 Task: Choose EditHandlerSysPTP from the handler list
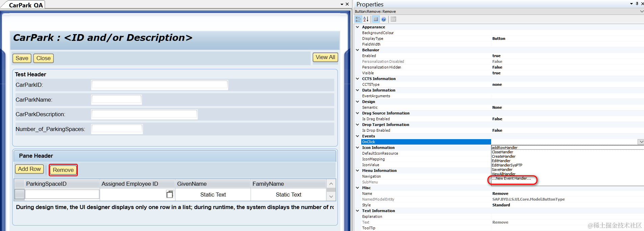coord(507,165)
